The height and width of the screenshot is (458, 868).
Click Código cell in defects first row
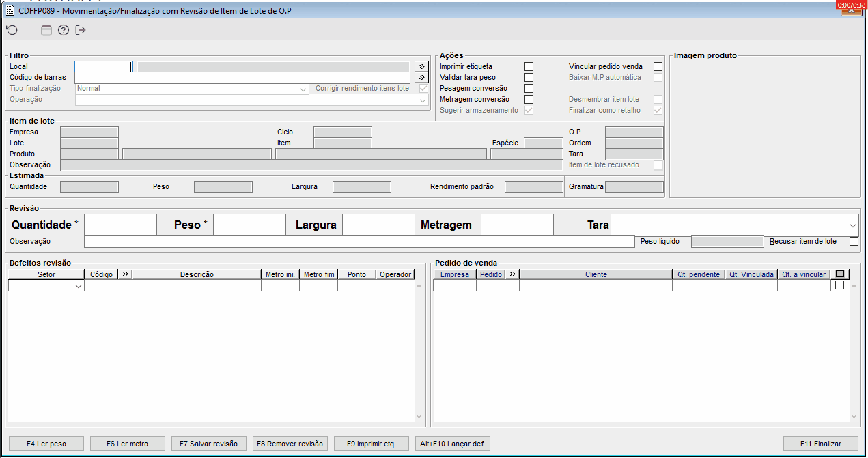point(108,287)
